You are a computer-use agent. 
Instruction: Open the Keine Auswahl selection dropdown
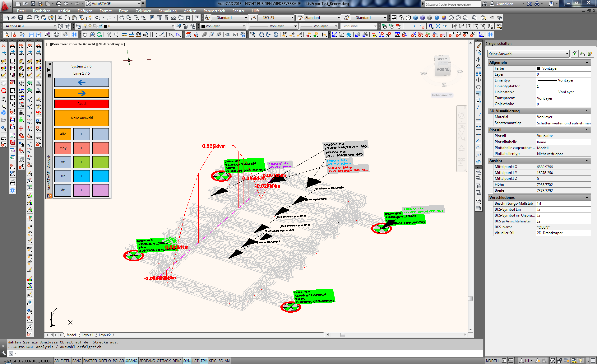coord(567,54)
